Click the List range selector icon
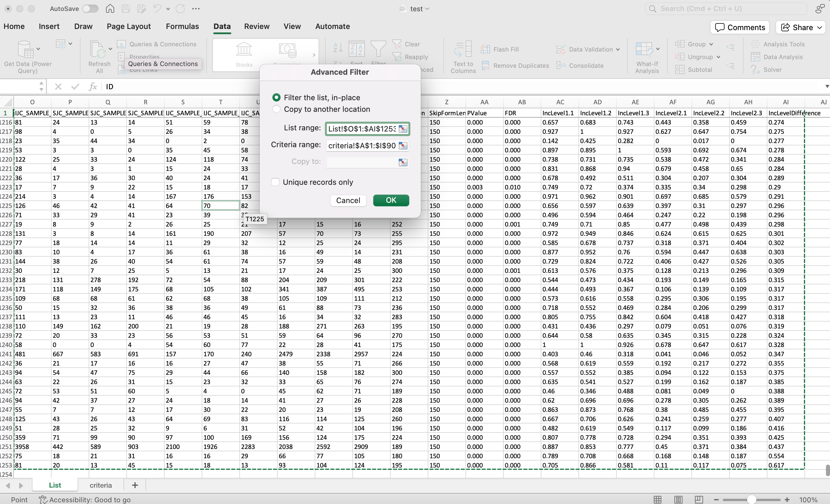This screenshot has width=830, height=504. click(403, 129)
